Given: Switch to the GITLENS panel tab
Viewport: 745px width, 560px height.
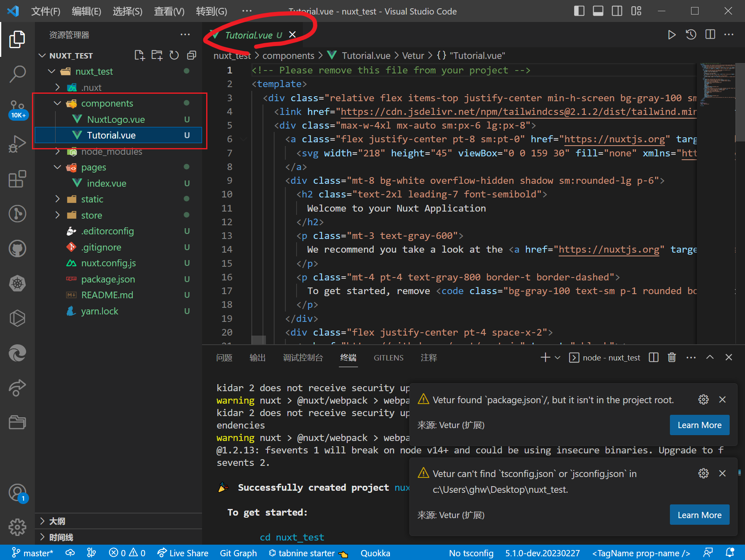Looking at the screenshot, I should (x=388, y=358).
